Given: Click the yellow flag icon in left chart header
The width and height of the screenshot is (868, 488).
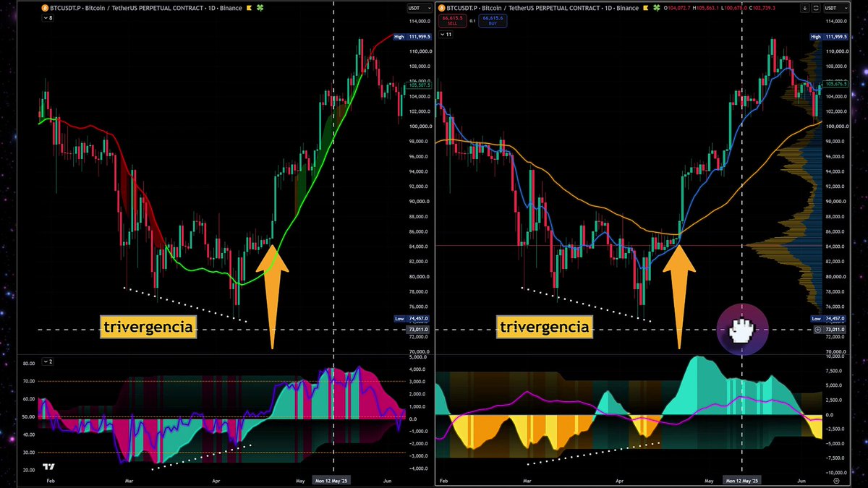Looking at the screenshot, I should coord(250,8).
